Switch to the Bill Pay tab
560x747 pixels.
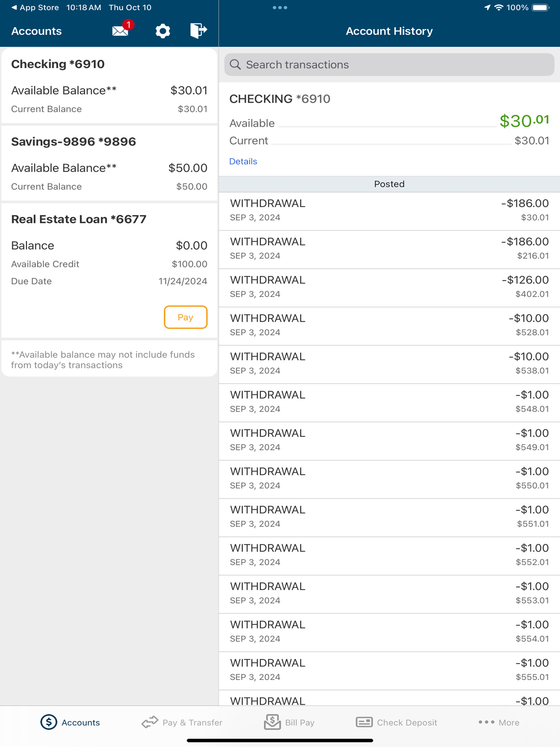pyautogui.click(x=300, y=722)
